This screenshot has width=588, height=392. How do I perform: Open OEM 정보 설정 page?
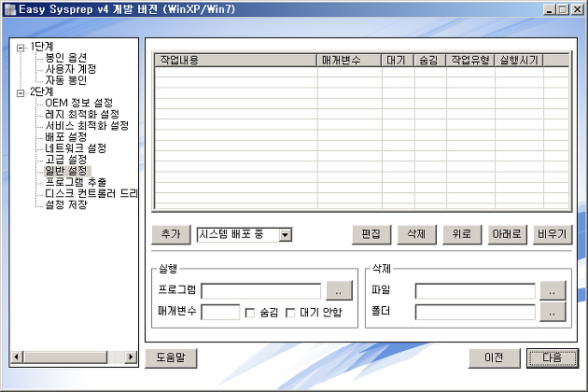(78, 103)
